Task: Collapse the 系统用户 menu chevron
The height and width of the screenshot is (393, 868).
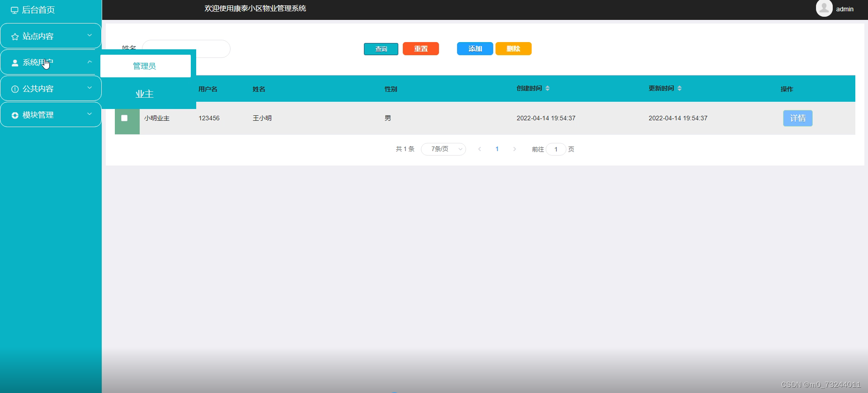Action: coord(90,62)
